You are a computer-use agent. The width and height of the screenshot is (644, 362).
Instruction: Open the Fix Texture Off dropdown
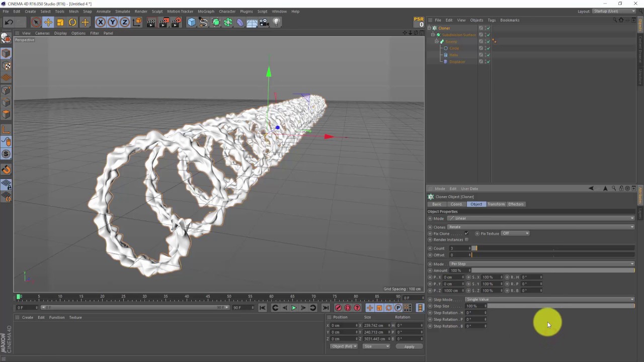[515, 233]
